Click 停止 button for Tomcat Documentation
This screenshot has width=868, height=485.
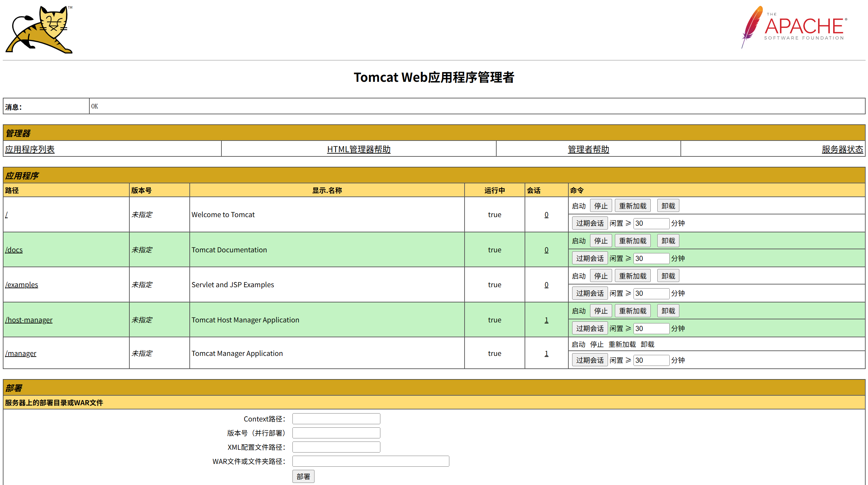tap(601, 240)
